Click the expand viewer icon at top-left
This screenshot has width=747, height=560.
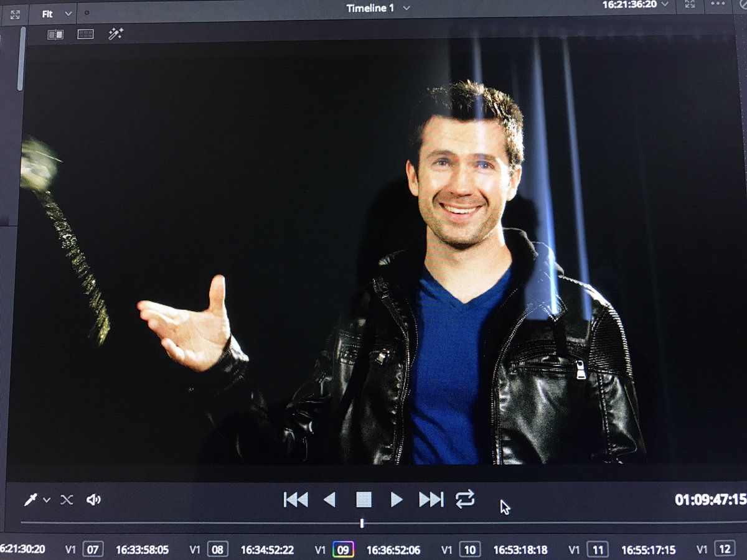[x=15, y=14]
